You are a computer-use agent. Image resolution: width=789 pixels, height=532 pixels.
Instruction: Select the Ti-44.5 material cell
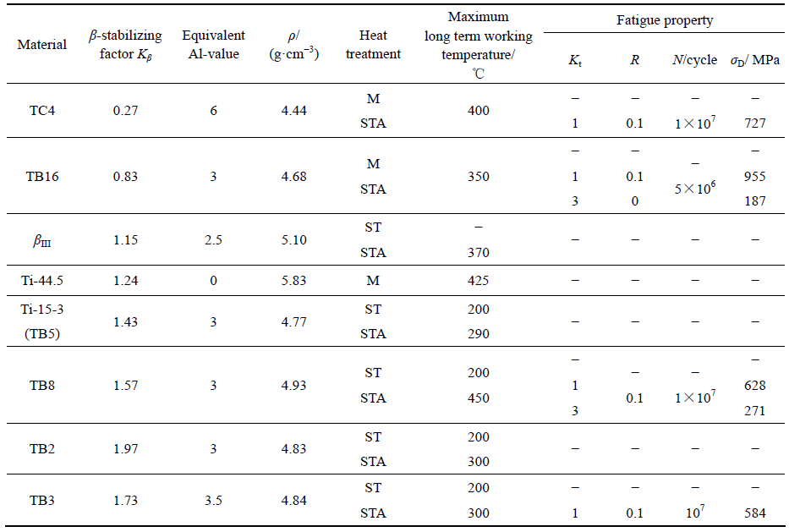pyautogui.click(x=42, y=281)
